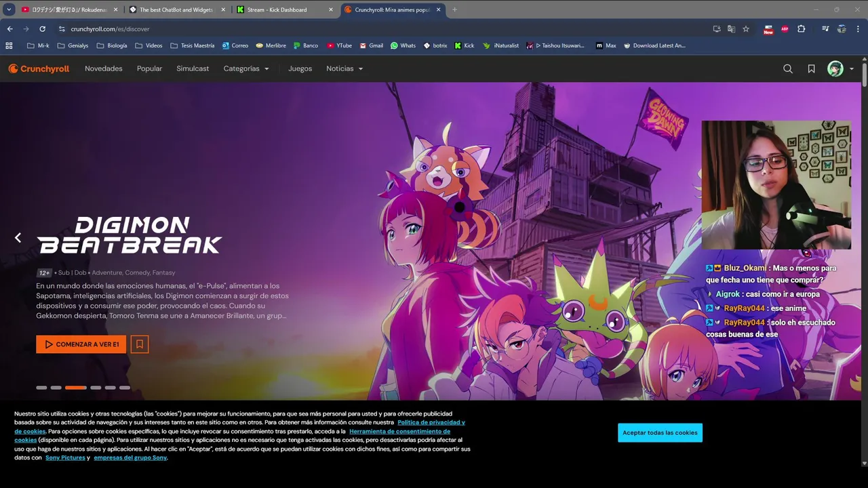This screenshot has height=488, width=868.
Task: Open the user profile avatar menu
Action: [x=840, y=68]
